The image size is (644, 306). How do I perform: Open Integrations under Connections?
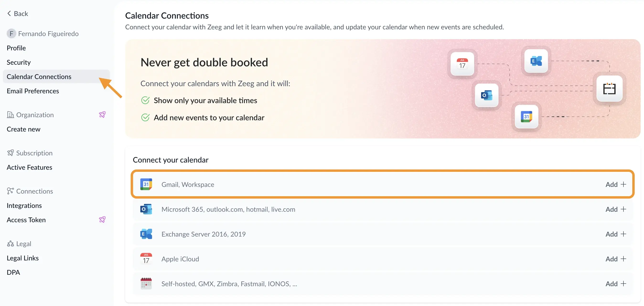coord(24,205)
